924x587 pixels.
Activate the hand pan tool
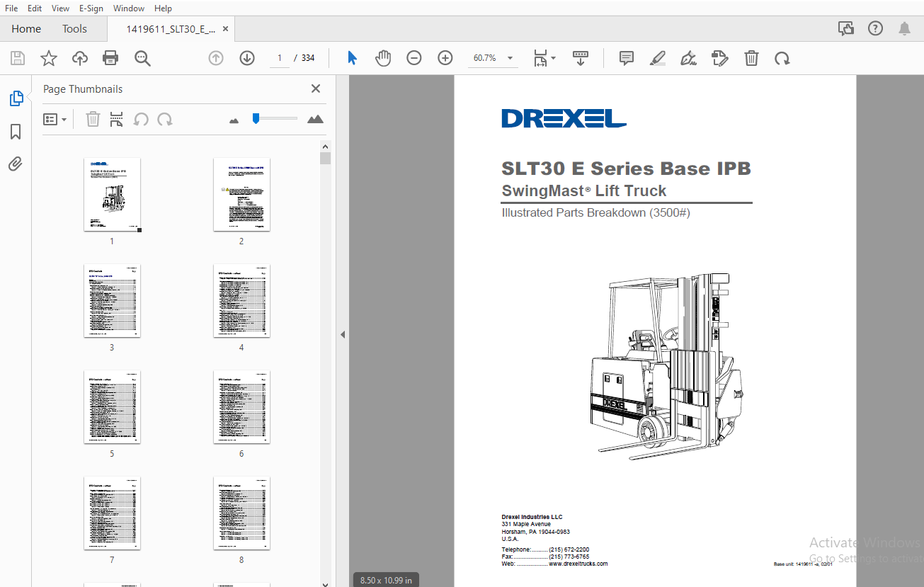[383, 58]
